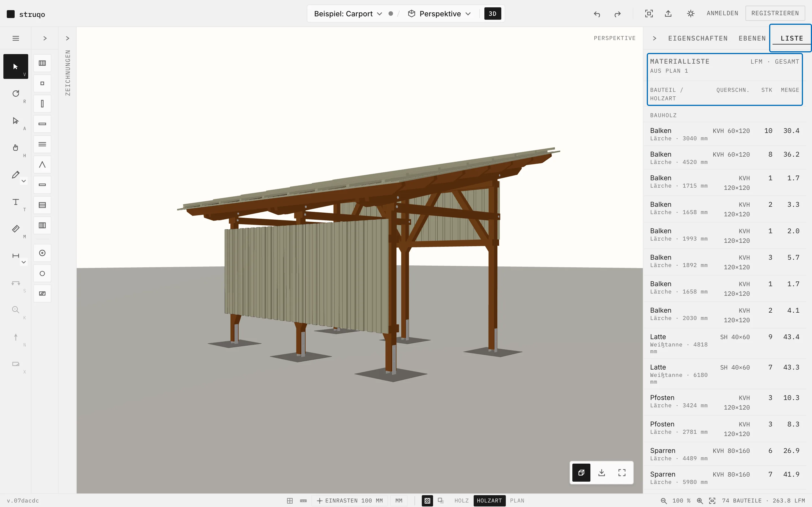Image resolution: width=812 pixels, height=507 pixels.
Task: Switch to the Eigenschaften tab
Action: click(x=698, y=38)
